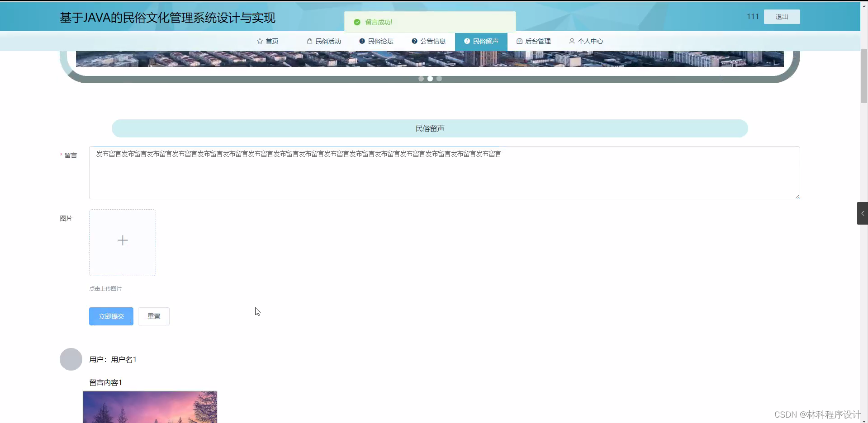
Task: Activate the second carousel dot
Action: pos(430,78)
